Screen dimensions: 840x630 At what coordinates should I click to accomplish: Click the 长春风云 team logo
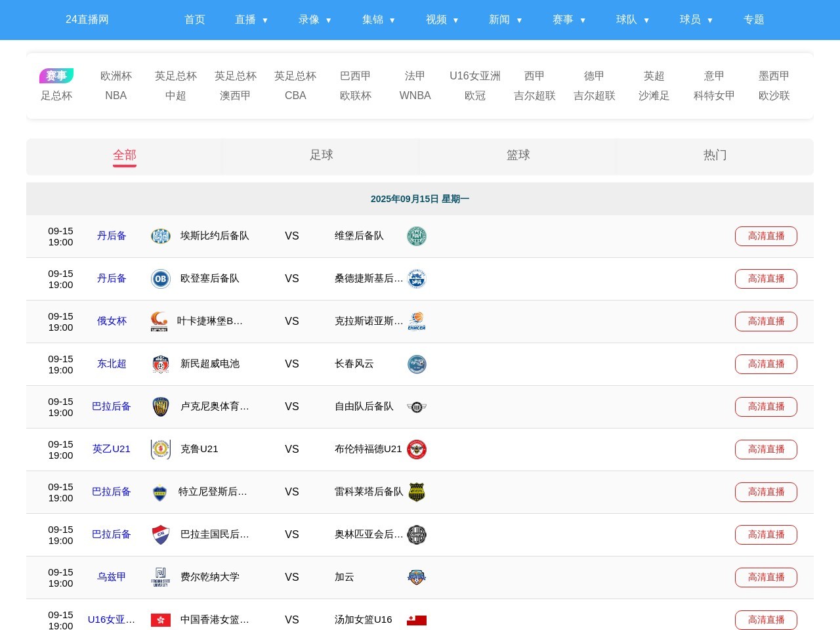click(x=417, y=364)
